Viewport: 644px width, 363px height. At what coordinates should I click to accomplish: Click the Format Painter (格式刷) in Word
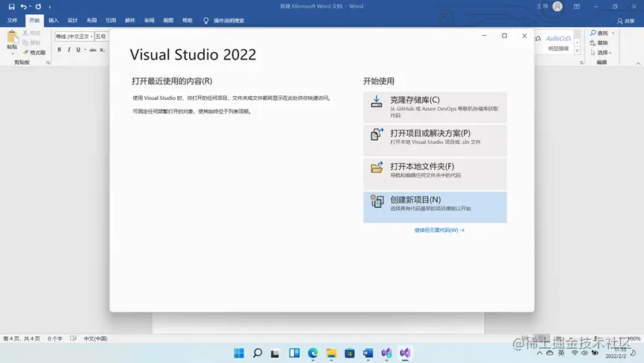point(34,53)
